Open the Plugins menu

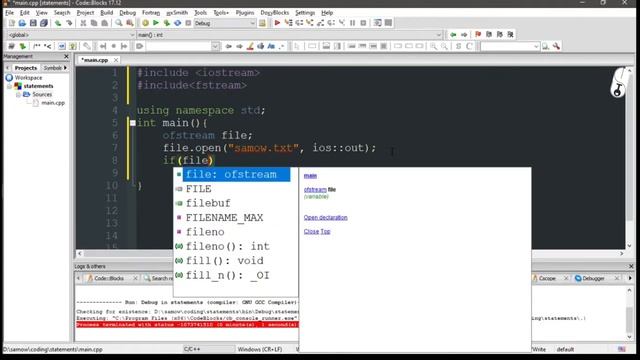point(245,13)
